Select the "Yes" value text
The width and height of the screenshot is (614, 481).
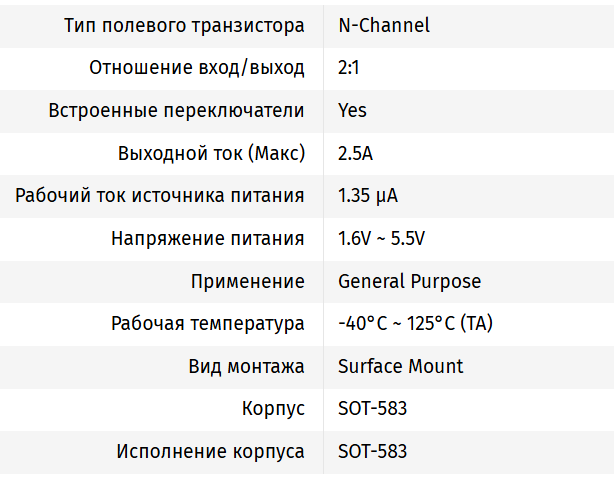[x=353, y=110]
